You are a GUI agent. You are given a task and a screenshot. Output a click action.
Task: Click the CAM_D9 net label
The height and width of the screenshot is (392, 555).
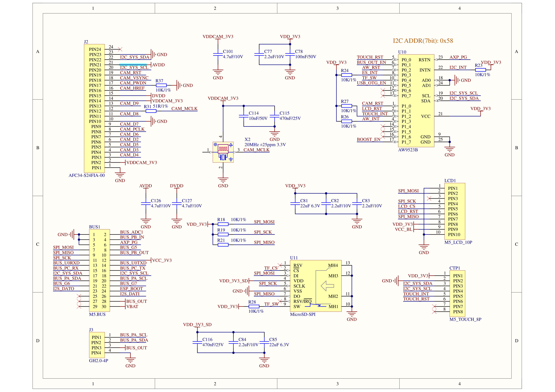pyautogui.click(x=129, y=103)
